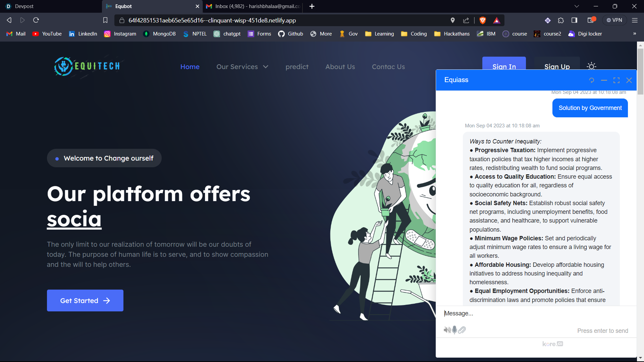Open the About Us menu item
The width and height of the screenshot is (644, 362).
coord(340,67)
